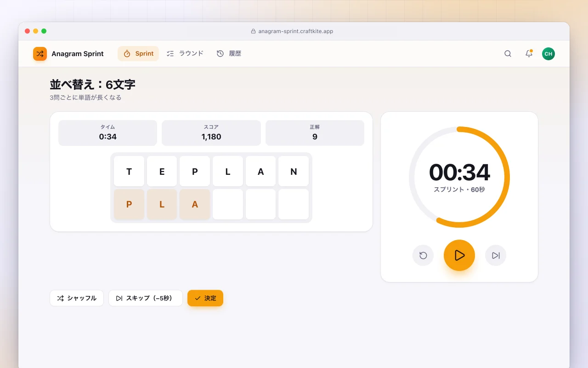Start the sprint with the play button
Screen dimensions: 588x368
(459, 255)
